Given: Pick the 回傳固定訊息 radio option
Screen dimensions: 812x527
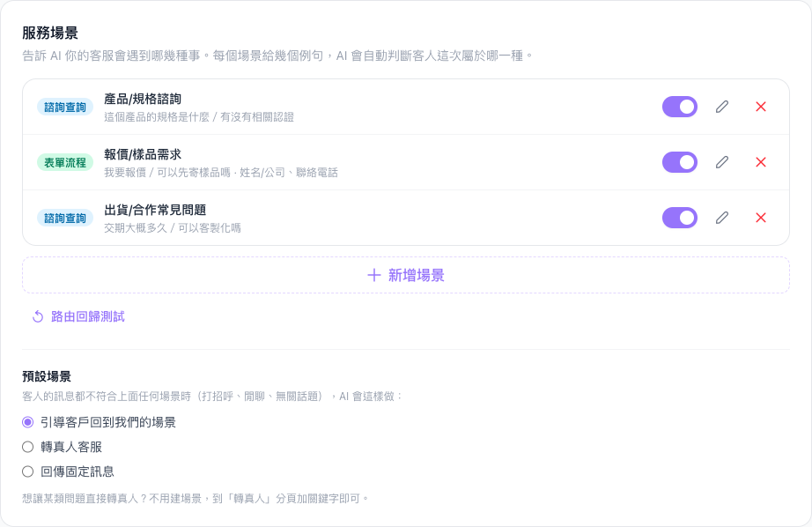Looking at the screenshot, I should 28,471.
